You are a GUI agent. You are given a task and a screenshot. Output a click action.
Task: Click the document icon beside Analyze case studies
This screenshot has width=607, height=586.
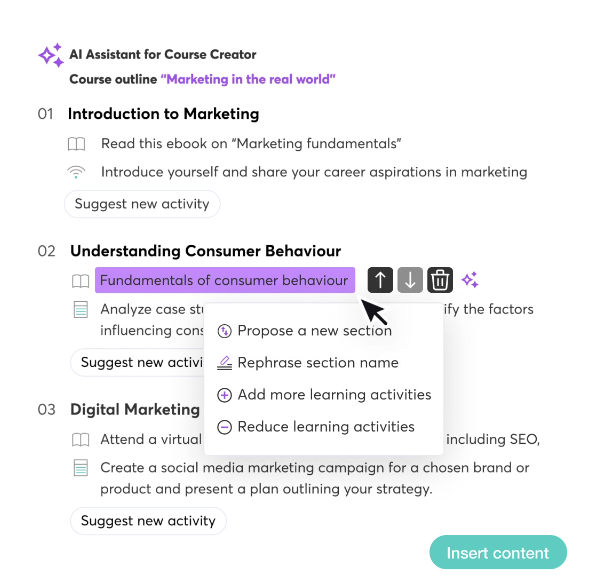[81, 310]
